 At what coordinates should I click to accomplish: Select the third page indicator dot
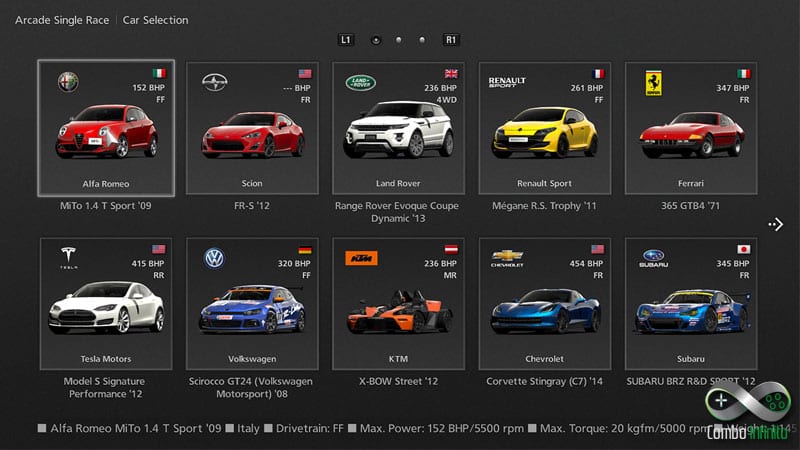tap(422, 40)
